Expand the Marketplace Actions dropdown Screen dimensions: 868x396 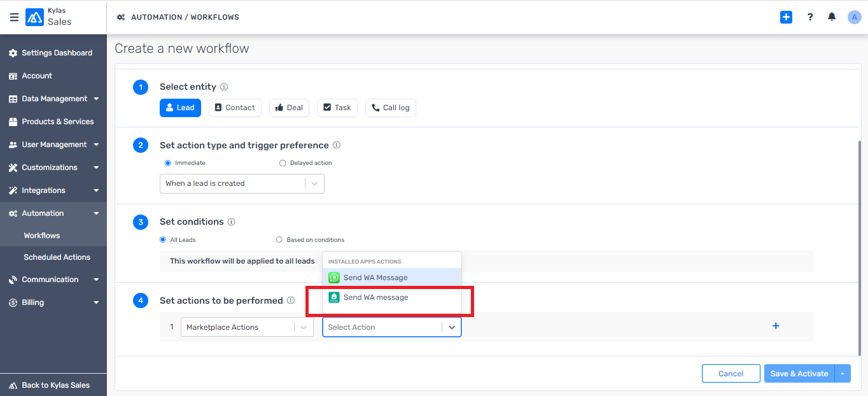[247, 327]
